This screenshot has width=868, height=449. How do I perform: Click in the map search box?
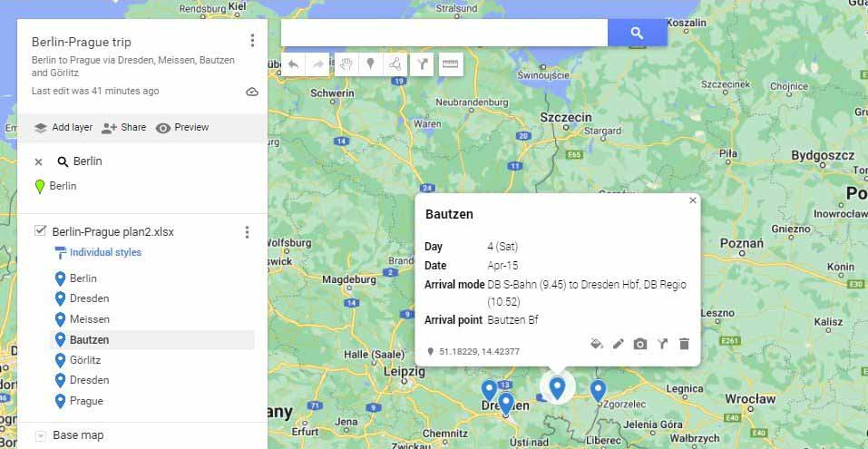(444, 34)
